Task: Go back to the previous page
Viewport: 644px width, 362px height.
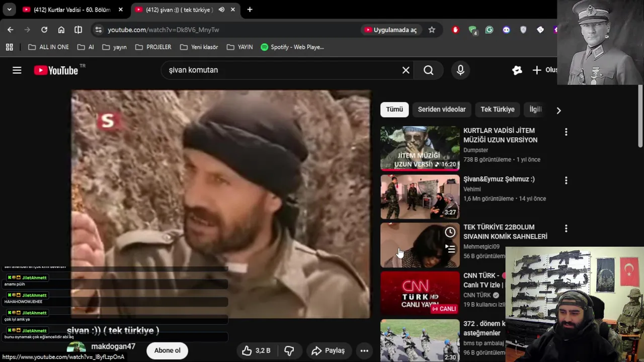Action: [x=10, y=30]
